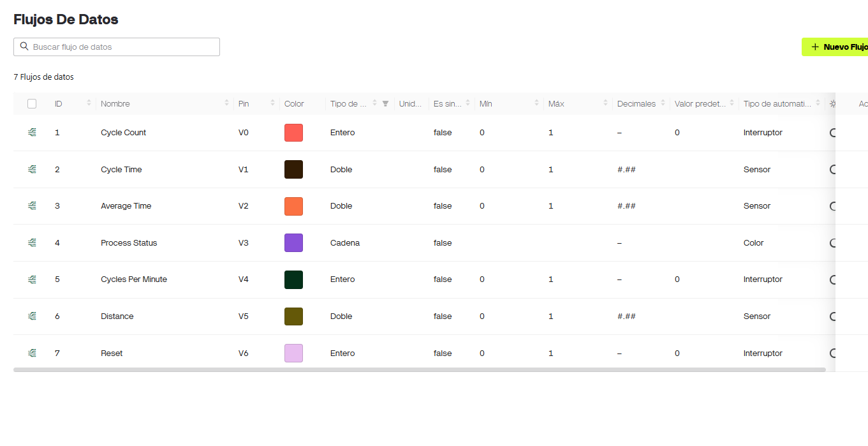Click the purple swatch for Process Status

point(293,242)
